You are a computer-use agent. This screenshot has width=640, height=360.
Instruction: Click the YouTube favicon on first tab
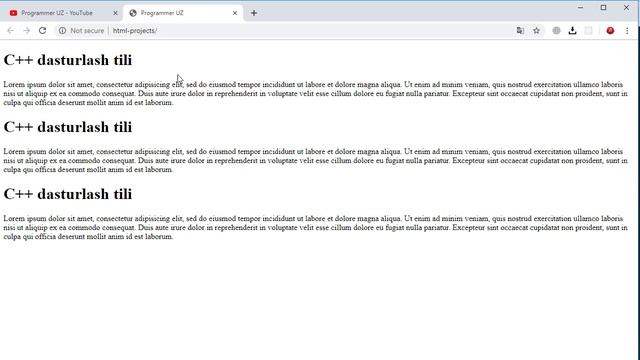[x=13, y=13]
